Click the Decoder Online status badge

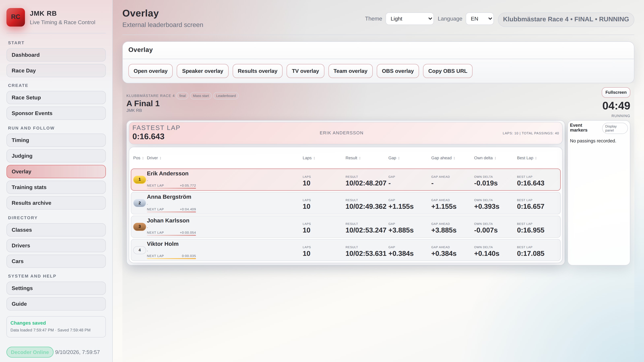(30, 352)
